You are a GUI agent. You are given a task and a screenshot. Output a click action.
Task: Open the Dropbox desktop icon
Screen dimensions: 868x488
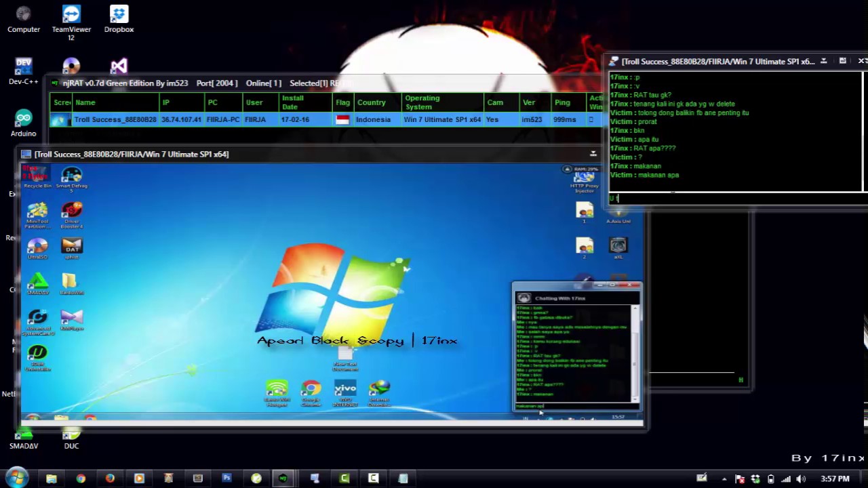[119, 15]
